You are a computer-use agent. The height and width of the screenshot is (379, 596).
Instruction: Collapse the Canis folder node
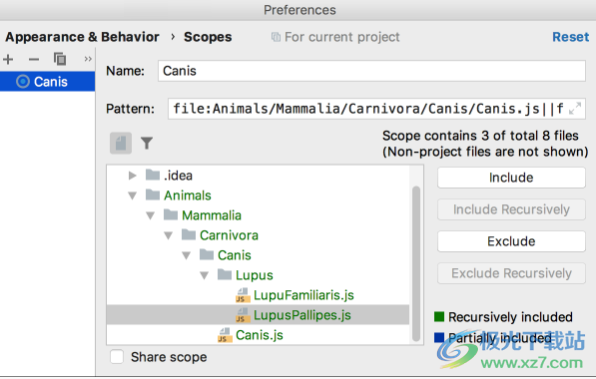point(186,255)
